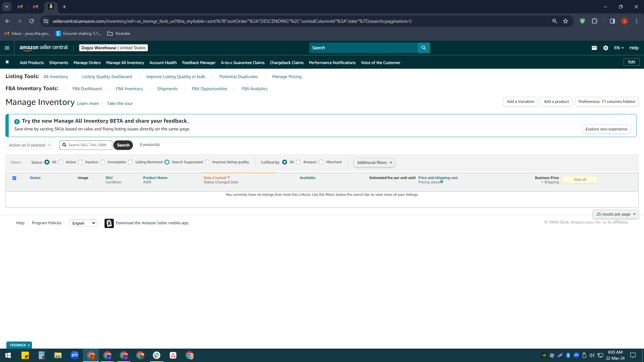This screenshot has height=362, width=644.
Task: Open browser tab search chevron
Action: tap(6, 7)
